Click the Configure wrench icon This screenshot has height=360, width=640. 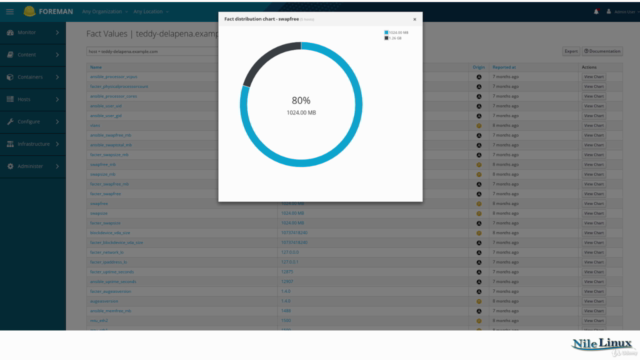coord(10,122)
